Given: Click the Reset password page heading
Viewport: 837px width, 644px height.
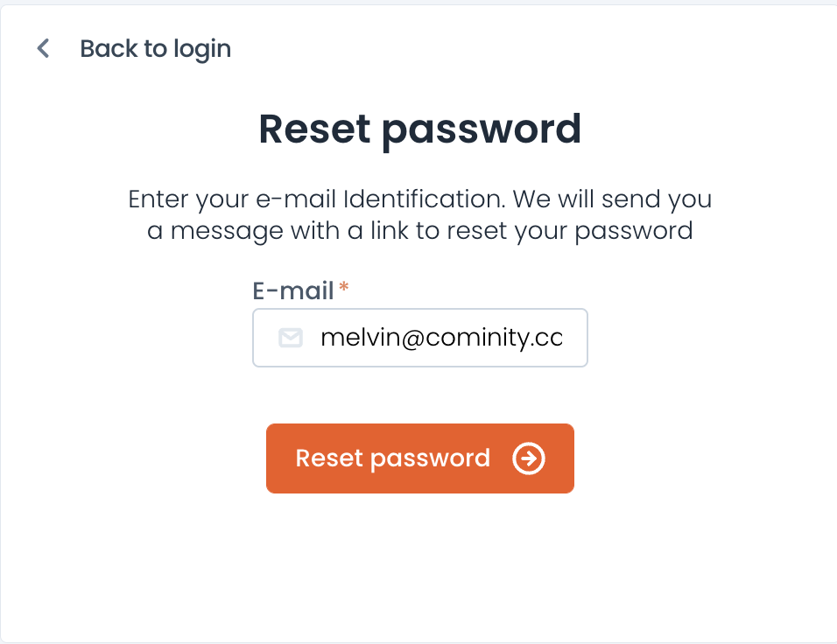Looking at the screenshot, I should coord(420,129).
